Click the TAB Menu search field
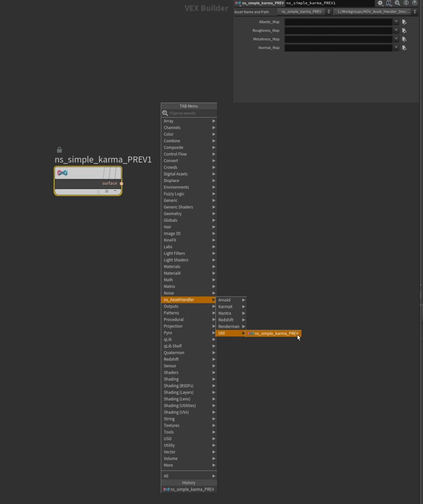This screenshot has width=423, height=504. (x=191, y=113)
